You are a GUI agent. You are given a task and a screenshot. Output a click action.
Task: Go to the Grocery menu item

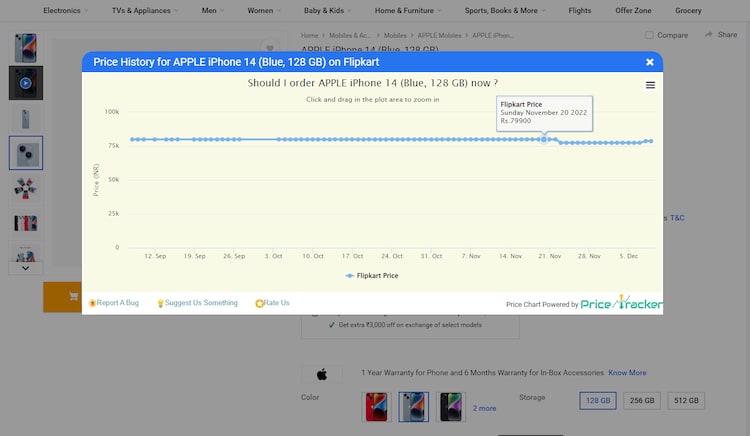point(688,11)
